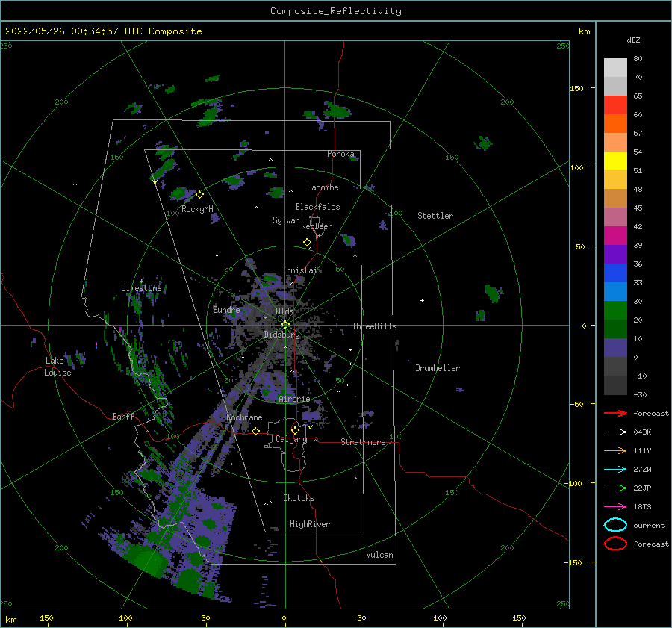Click the yellow diamond marker near RockyMH
The image size is (672, 628).
[x=199, y=195]
